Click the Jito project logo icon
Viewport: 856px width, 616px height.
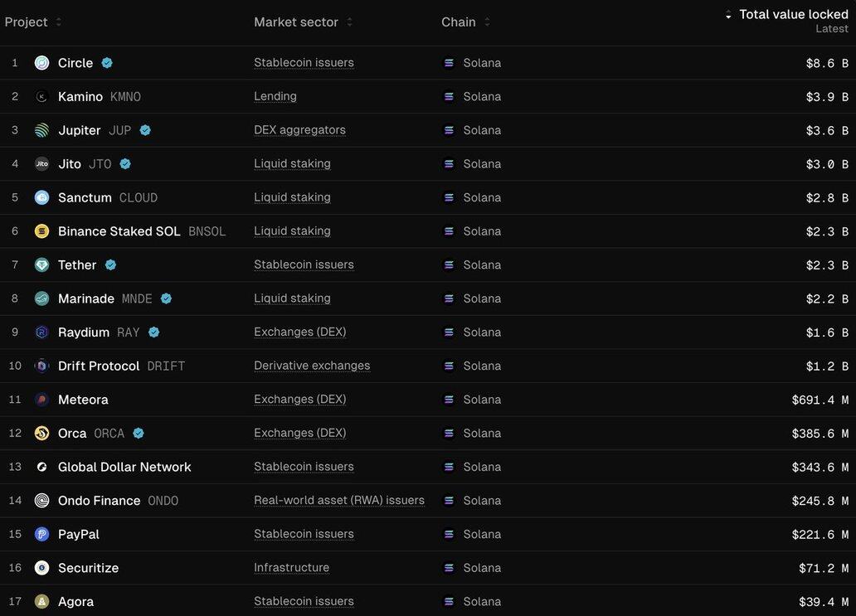coord(42,163)
